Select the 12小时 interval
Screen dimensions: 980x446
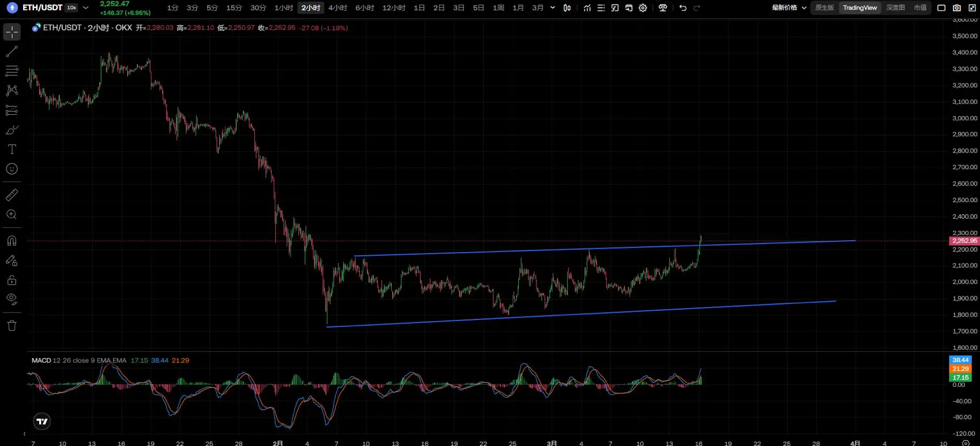tap(394, 8)
